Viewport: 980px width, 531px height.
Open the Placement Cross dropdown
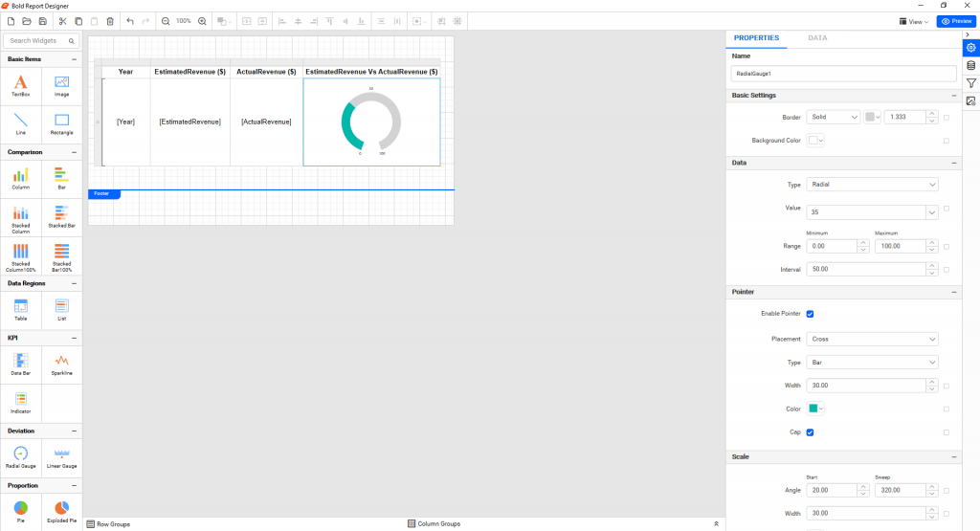873,340
